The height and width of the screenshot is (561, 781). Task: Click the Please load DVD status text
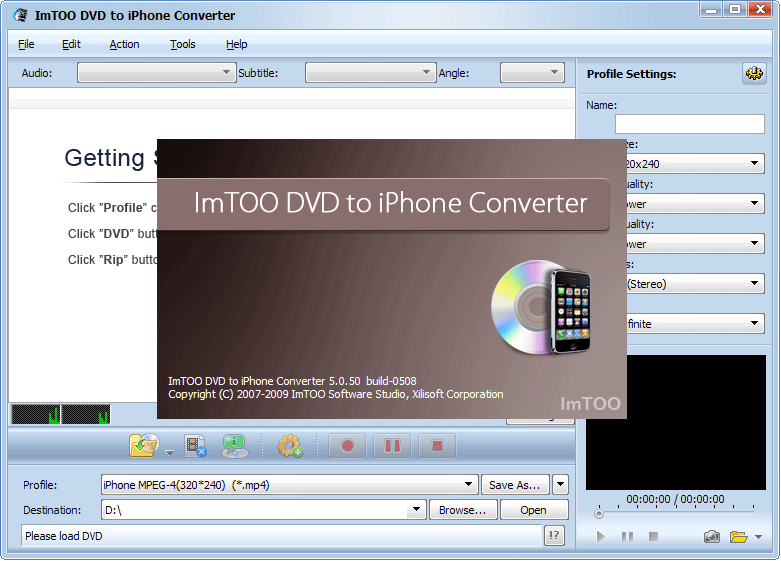click(64, 536)
